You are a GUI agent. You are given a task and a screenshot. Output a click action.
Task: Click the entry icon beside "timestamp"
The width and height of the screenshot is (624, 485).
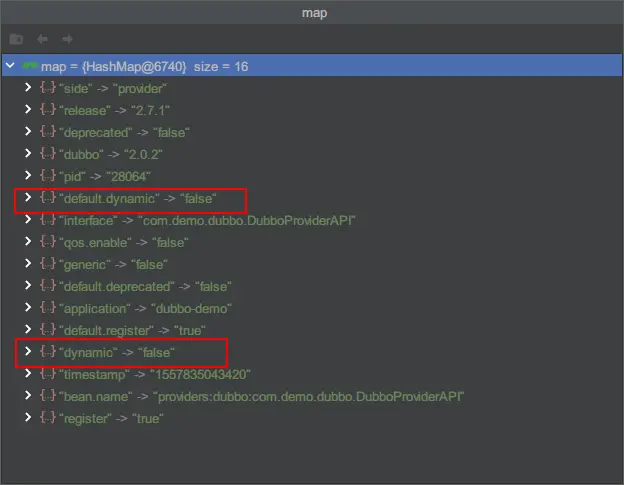coord(48,374)
